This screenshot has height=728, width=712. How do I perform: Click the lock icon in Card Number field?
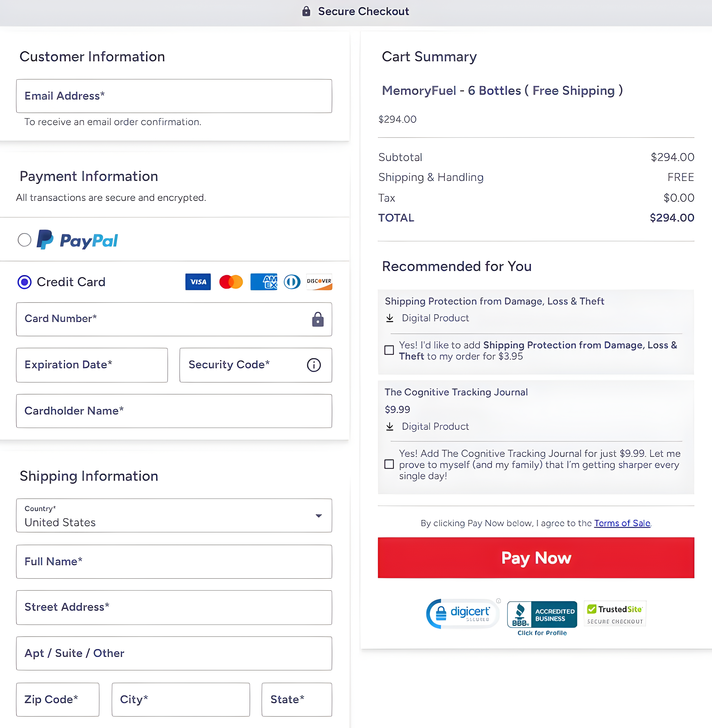[318, 319]
